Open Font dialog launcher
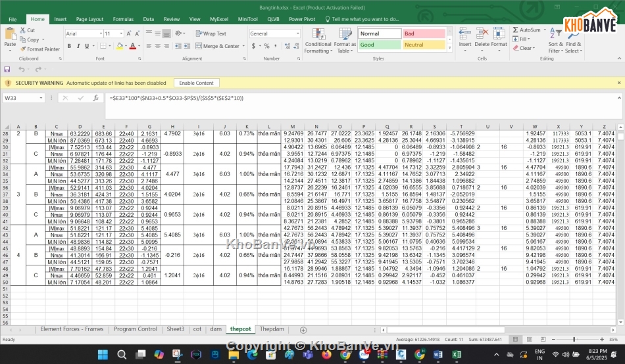Viewport: 625px width, 364px height. (x=139, y=58)
